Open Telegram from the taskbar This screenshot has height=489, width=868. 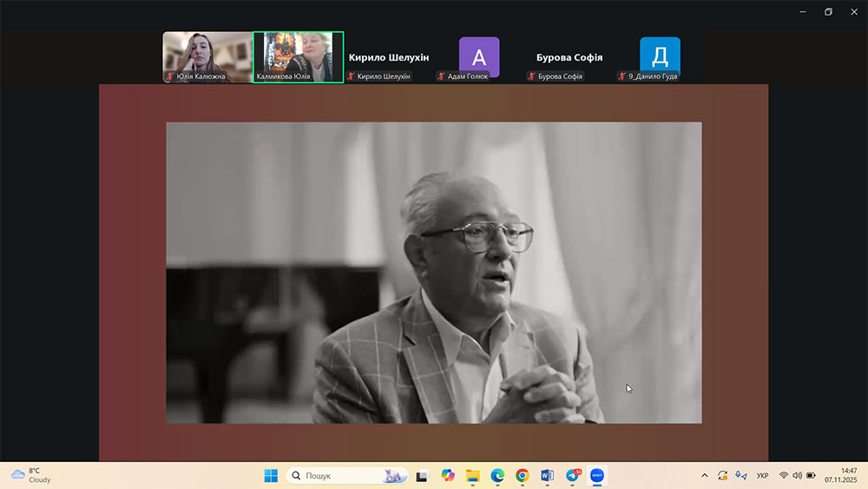pyautogui.click(x=573, y=475)
